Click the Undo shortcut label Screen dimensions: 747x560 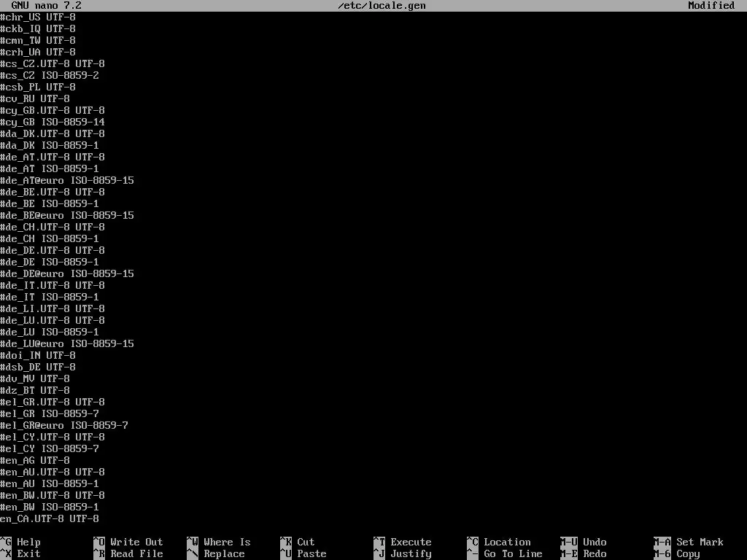coord(595,542)
